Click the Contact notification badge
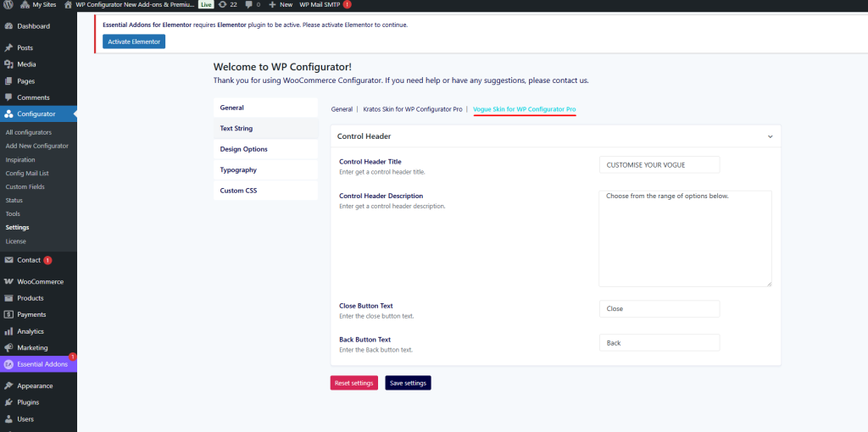 [x=47, y=260]
